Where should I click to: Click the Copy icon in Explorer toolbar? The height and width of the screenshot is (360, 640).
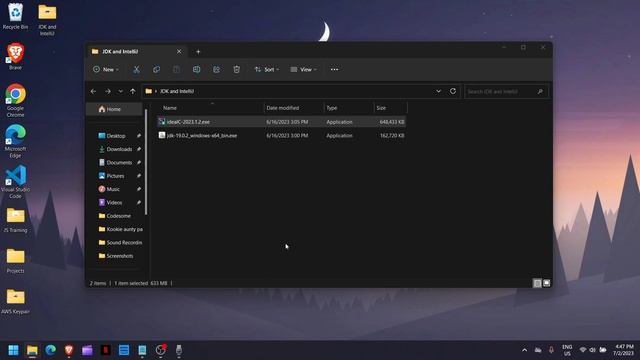tap(156, 69)
